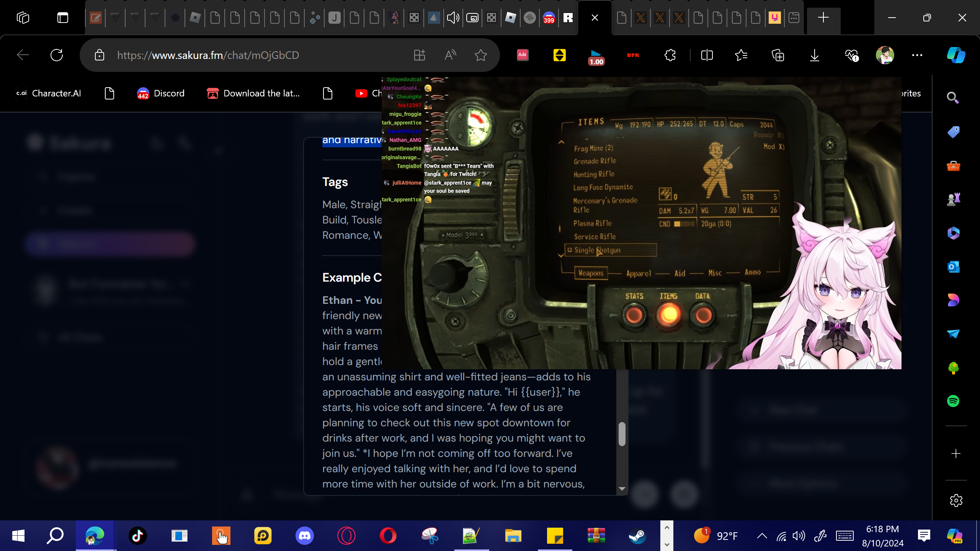Viewport: 980px width, 551px height.
Task: Click the address bar URL
Action: pos(208,55)
